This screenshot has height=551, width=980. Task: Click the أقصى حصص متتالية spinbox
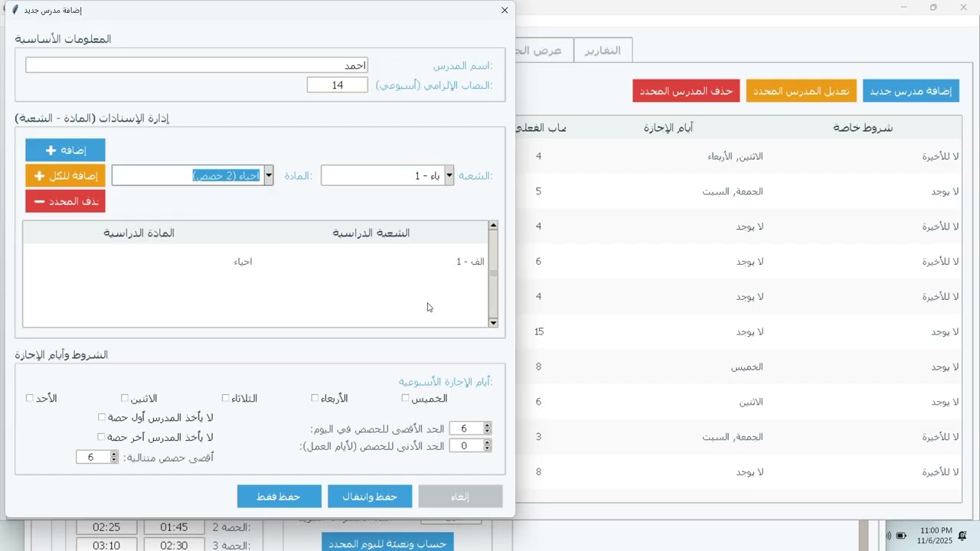(97, 457)
